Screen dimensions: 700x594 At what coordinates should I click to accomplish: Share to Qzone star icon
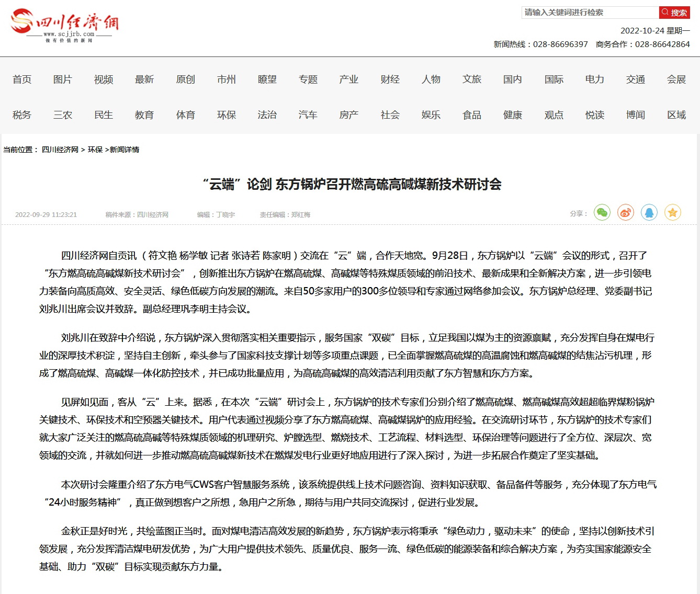pos(673,212)
